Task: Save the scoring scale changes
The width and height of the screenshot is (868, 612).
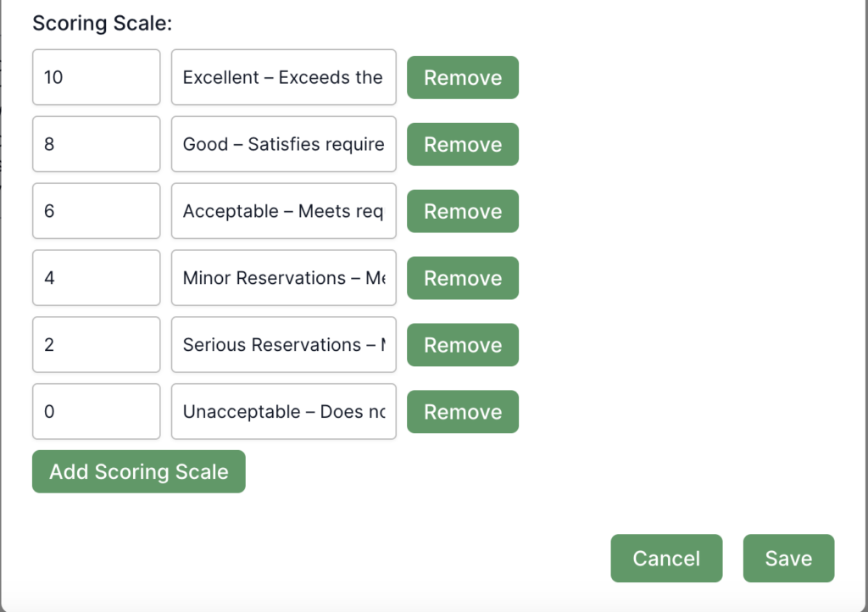Action: 788,559
